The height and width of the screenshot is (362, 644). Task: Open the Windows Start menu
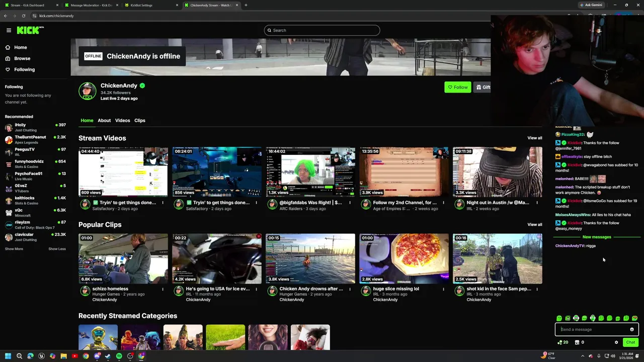pyautogui.click(x=8, y=356)
